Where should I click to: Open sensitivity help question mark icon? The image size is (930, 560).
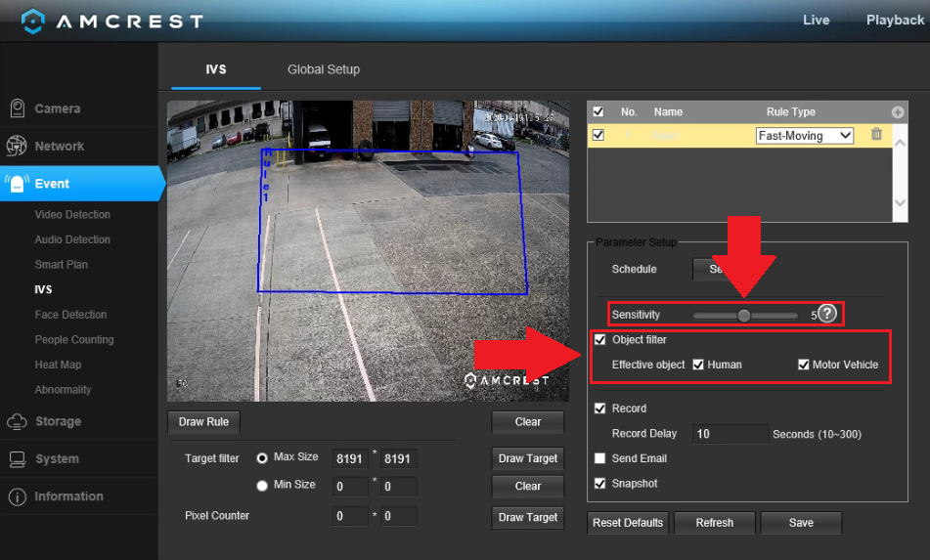(827, 314)
